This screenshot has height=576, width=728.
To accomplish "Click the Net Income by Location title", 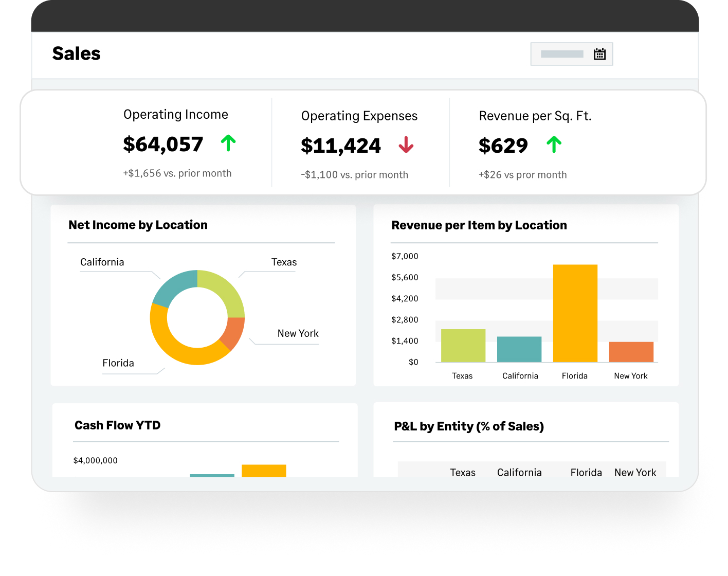I will (x=138, y=225).
